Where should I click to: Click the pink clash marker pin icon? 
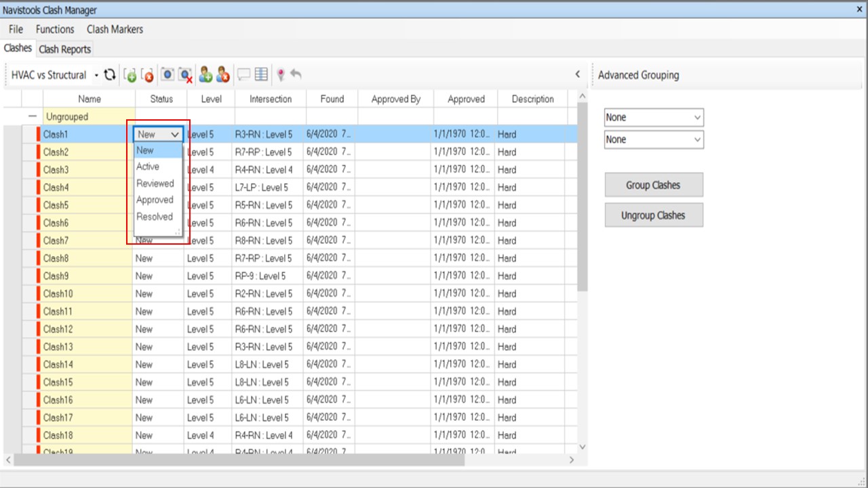281,75
